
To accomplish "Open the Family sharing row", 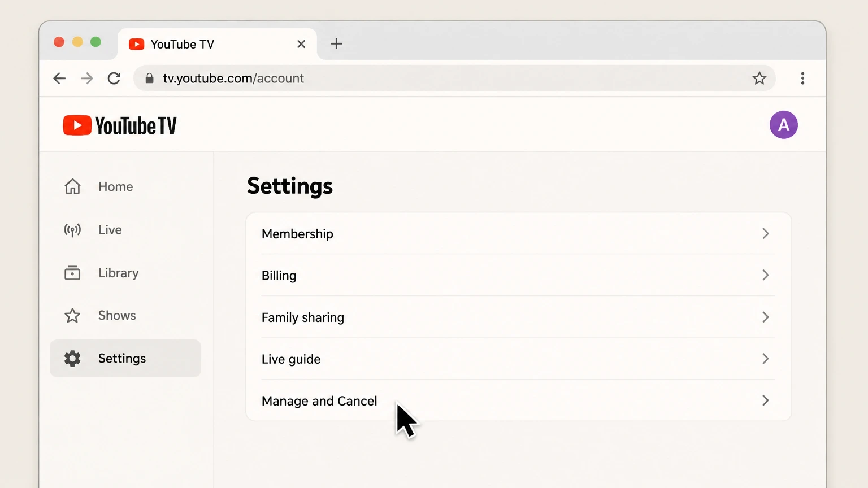I will pos(518,317).
